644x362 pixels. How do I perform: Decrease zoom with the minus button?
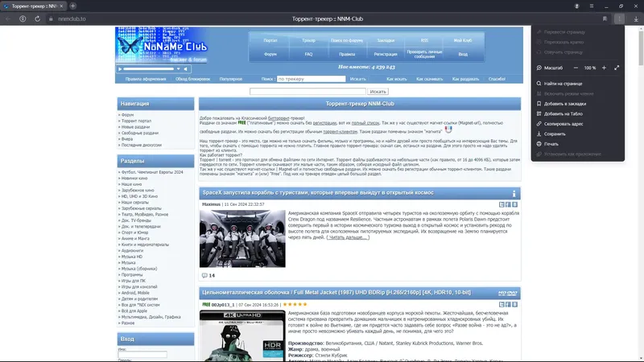(x=576, y=68)
